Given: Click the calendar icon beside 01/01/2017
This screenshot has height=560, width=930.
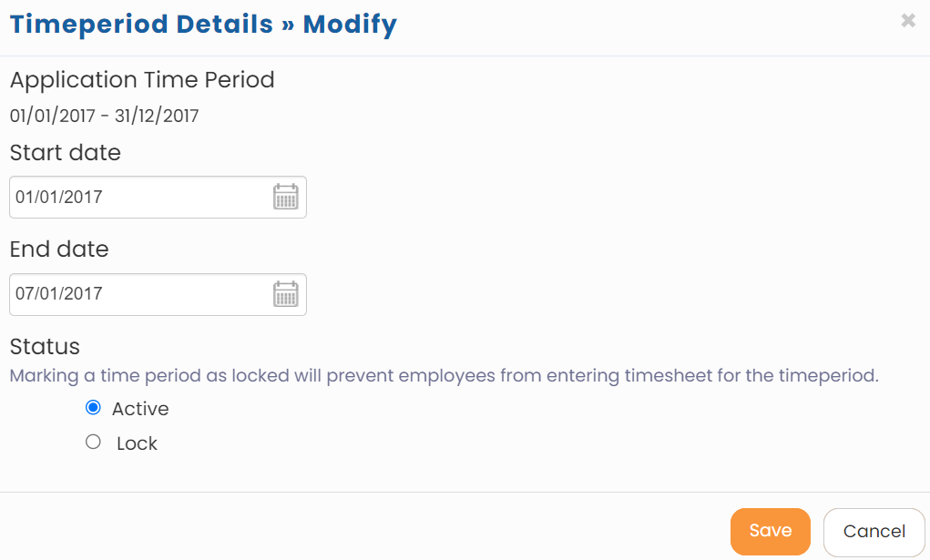Looking at the screenshot, I should point(285,197).
